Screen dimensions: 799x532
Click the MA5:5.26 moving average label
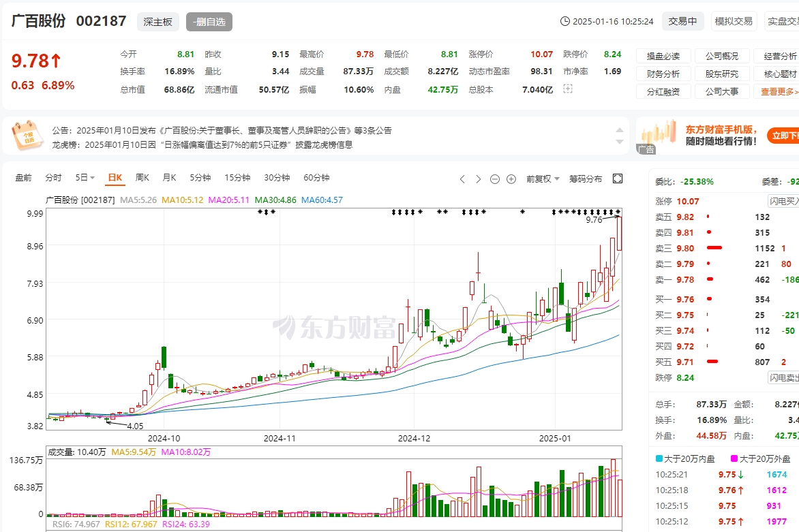pos(138,200)
